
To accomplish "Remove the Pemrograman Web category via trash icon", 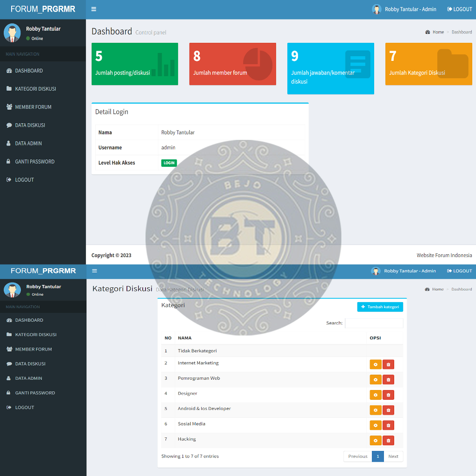I will point(388,380).
